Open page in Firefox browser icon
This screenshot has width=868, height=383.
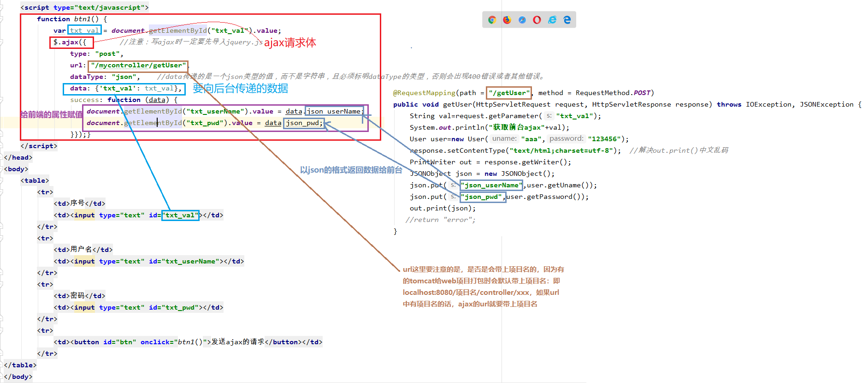507,20
